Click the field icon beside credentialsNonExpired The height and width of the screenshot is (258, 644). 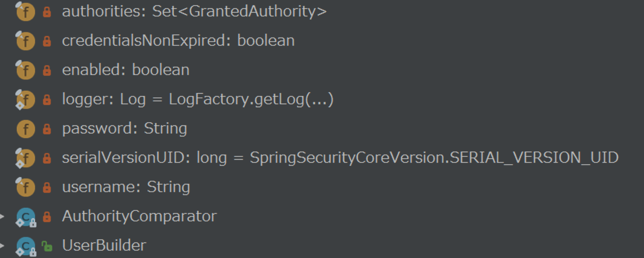pyautogui.click(x=25, y=41)
